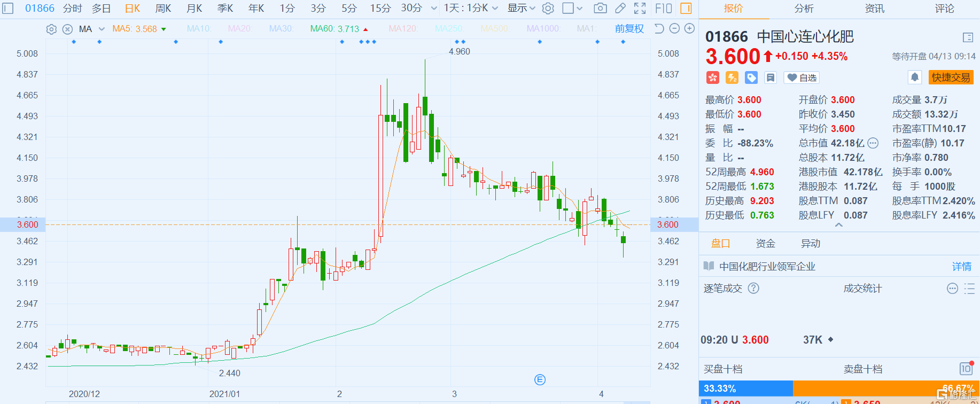Switch to the 周K weekly chart
Viewport: 980px width, 404px height.
pos(163,8)
